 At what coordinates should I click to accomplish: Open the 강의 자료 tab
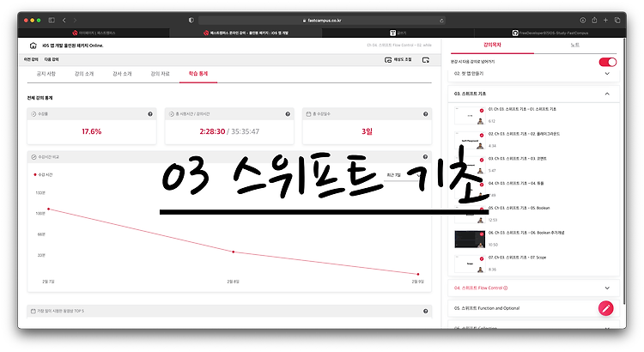(x=161, y=74)
